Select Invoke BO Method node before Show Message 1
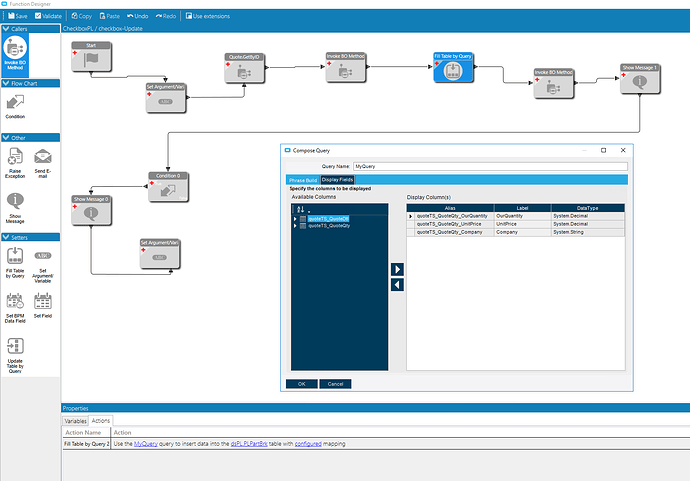 click(554, 83)
